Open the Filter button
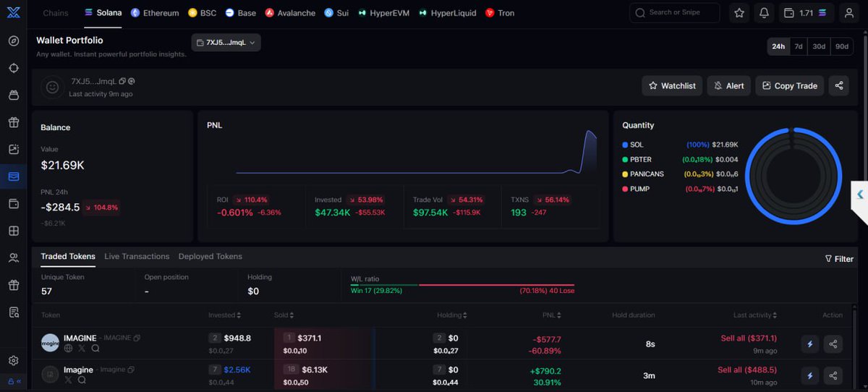Image resolution: width=868 pixels, height=392 pixels. 839,258
